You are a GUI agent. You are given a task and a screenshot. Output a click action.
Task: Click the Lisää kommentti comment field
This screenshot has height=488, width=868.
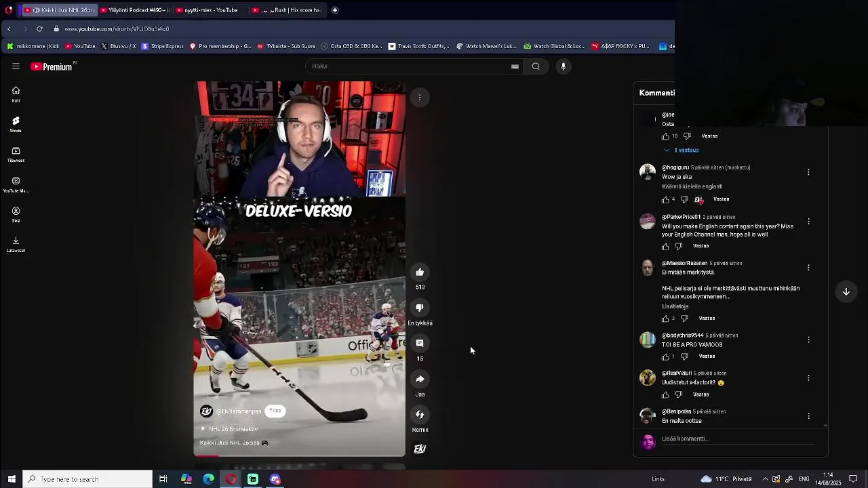pyautogui.click(x=738, y=439)
